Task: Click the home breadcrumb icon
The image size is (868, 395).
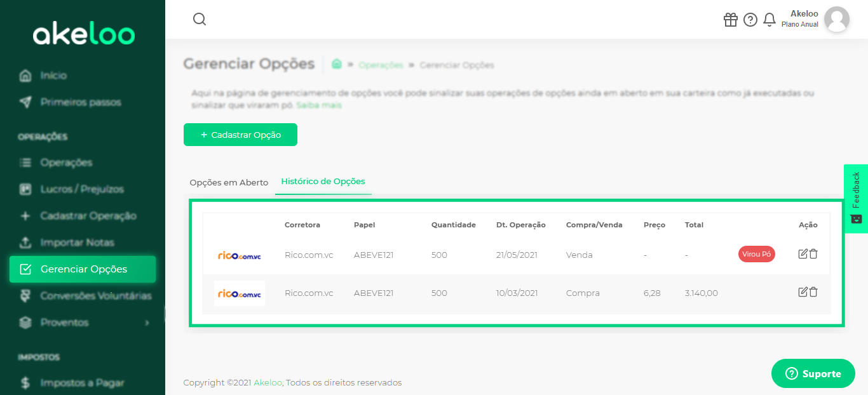Action: tap(337, 64)
